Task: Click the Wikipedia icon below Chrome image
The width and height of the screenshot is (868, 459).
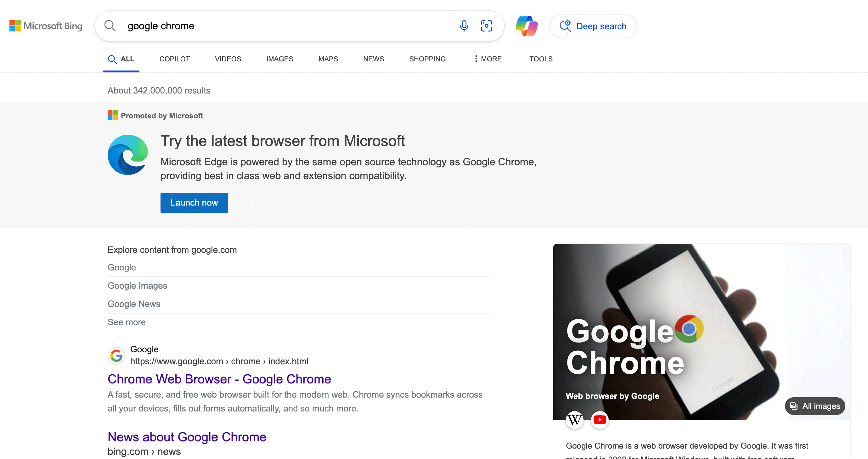Action: point(575,419)
